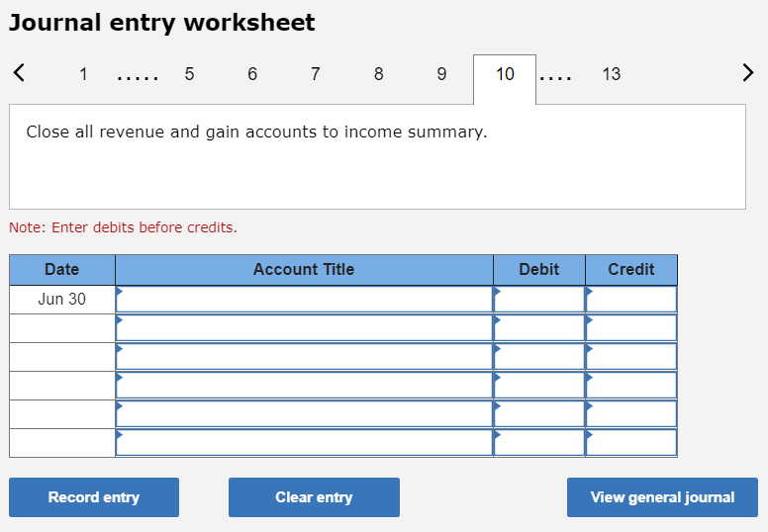
Task: Click the Record entry button
Action: coord(94,497)
